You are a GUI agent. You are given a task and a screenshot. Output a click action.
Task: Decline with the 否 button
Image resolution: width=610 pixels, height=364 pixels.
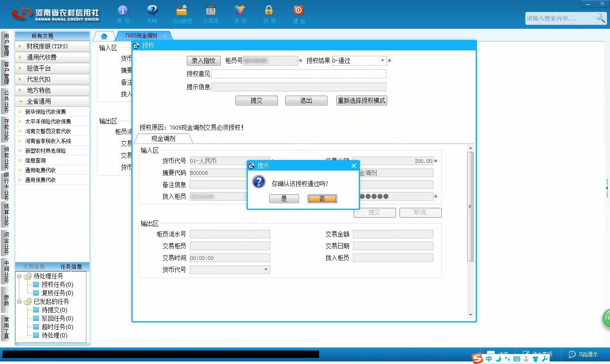tap(322, 199)
